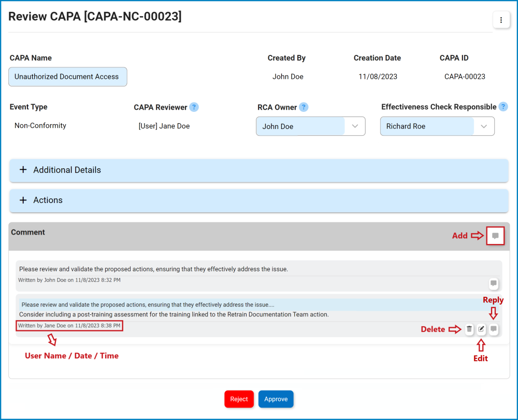Viewport: 518px width, 420px height.
Task: Reject the CAPA
Action: pos(239,399)
